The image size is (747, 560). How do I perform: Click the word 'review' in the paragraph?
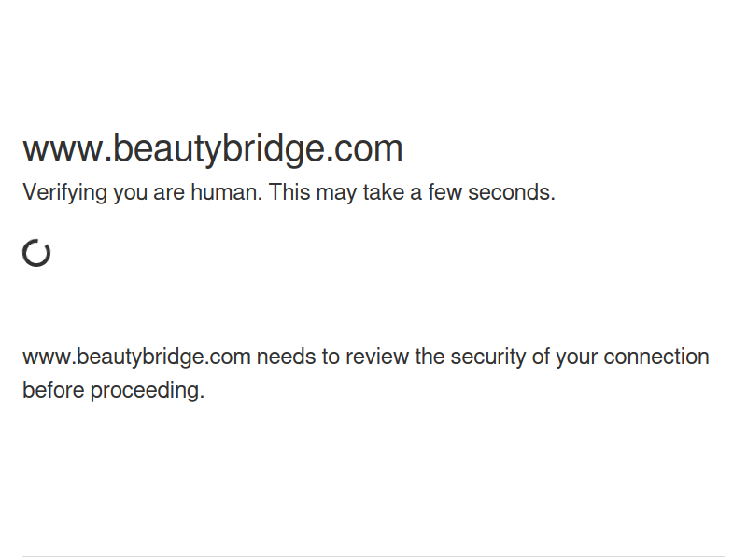377,357
